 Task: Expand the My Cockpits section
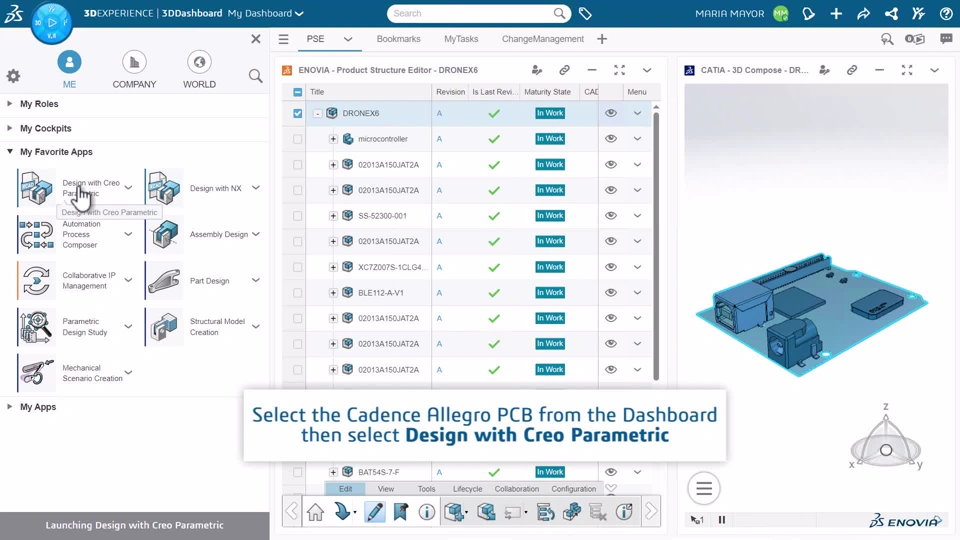click(x=10, y=128)
